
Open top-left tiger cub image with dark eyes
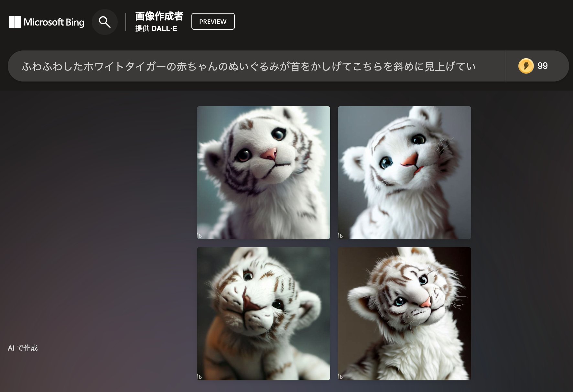coord(263,173)
